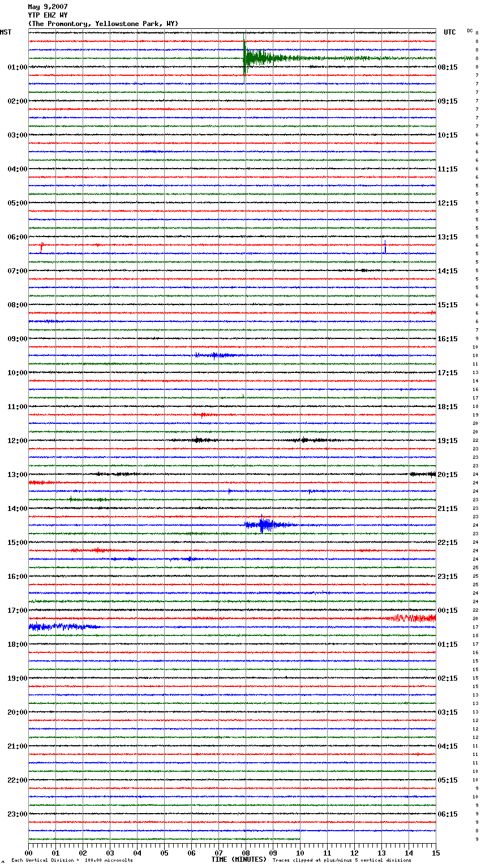
Task: Click the "10" minute tick label
Action: (x=300, y=853)
